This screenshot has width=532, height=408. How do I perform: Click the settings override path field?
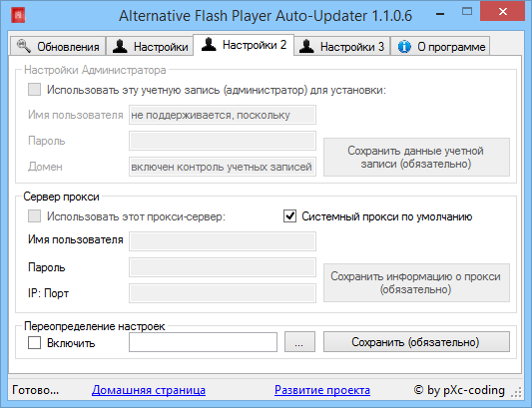pos(203,342)
